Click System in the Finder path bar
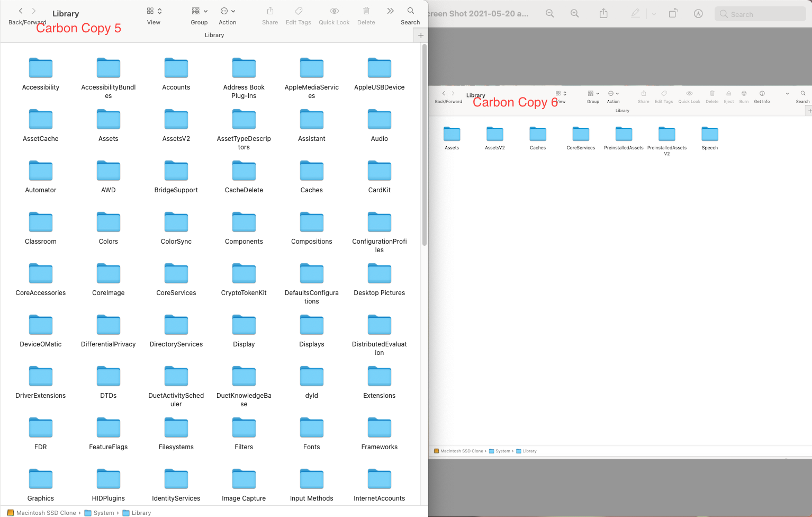 [100, 513]
